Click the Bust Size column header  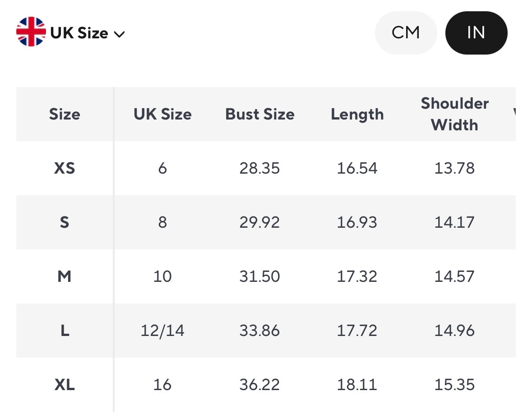pos(260,114)
